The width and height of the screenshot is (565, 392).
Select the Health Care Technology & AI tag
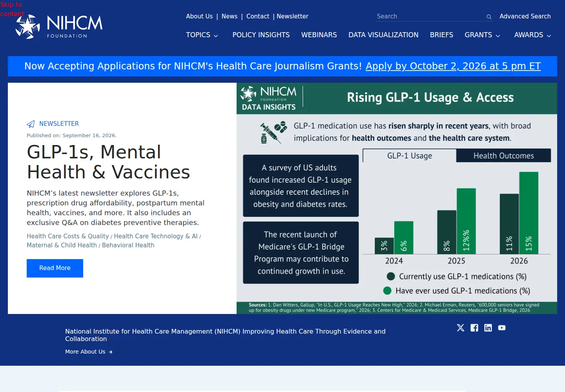(x=156, y=236)
